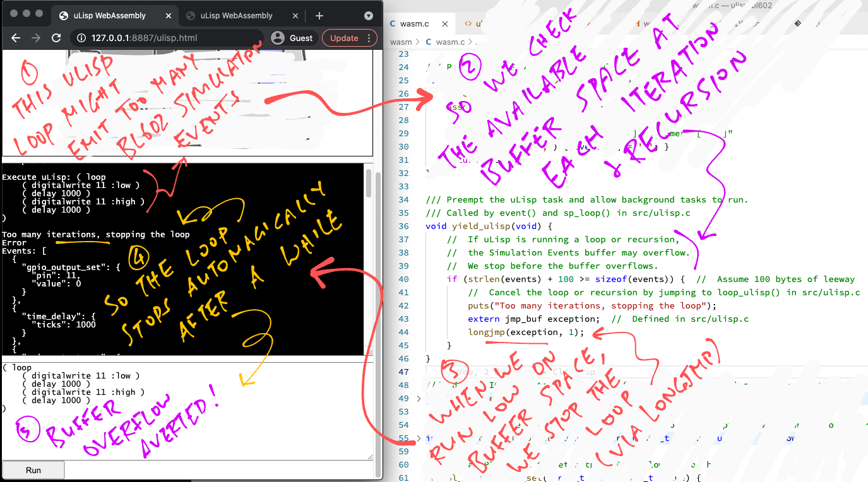Open Chrome three-dot menu
Screen dimensions: 868x482
point(370,38)
